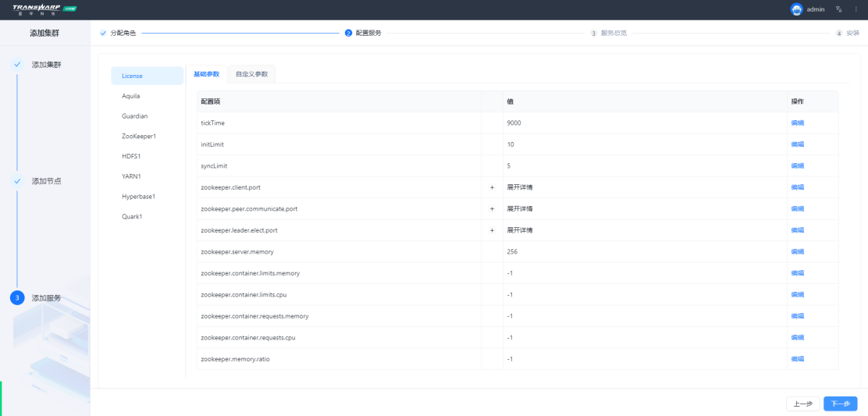868x416 pixels.
Task: Click the 添加服务 step 3 badge
Action: point(17,297)
